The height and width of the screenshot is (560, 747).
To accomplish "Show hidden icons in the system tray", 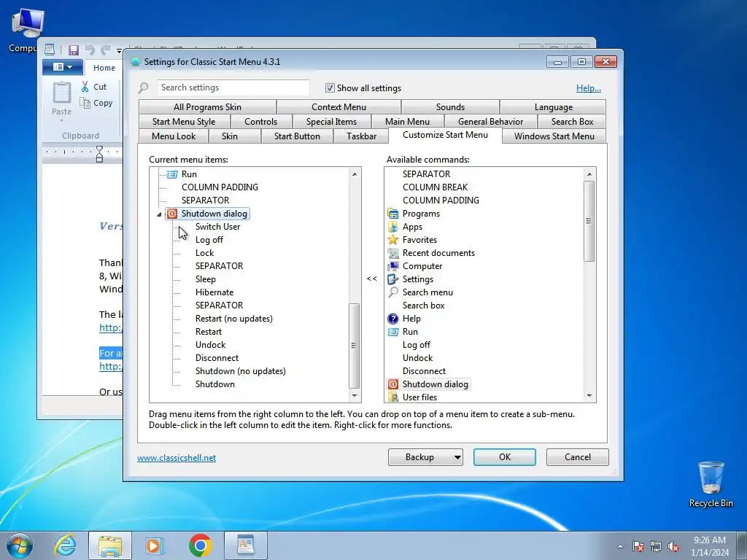I will [620, 546].
